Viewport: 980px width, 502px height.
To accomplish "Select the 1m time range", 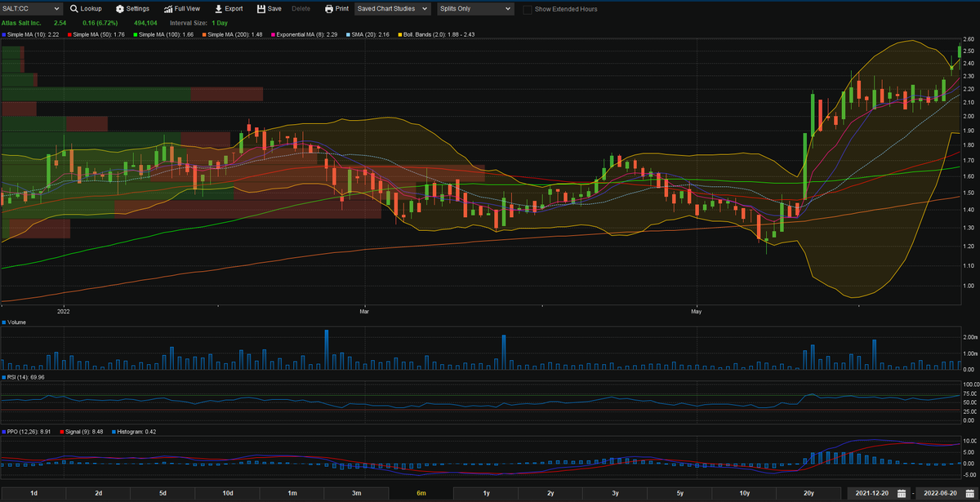I will pos(292,493).
